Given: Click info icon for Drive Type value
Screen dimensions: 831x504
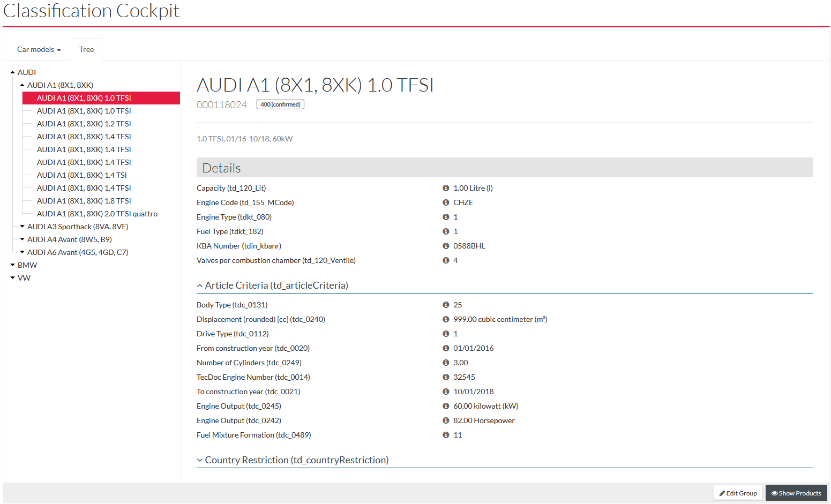Looking at the screenshot, I should click(x=446, y=334).
